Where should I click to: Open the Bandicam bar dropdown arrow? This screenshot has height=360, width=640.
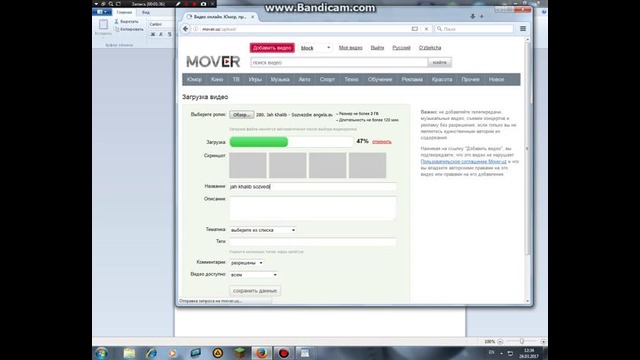click(96, 4)
